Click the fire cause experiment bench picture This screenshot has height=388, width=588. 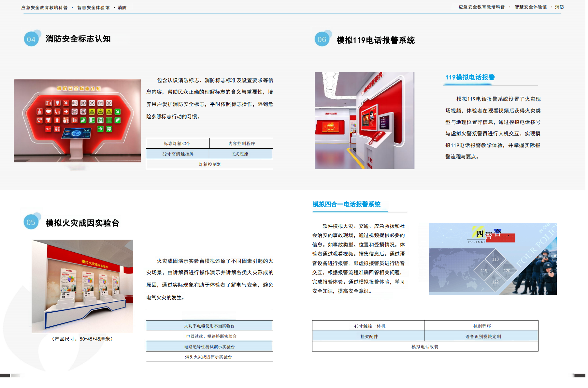[x=82, y=286]
